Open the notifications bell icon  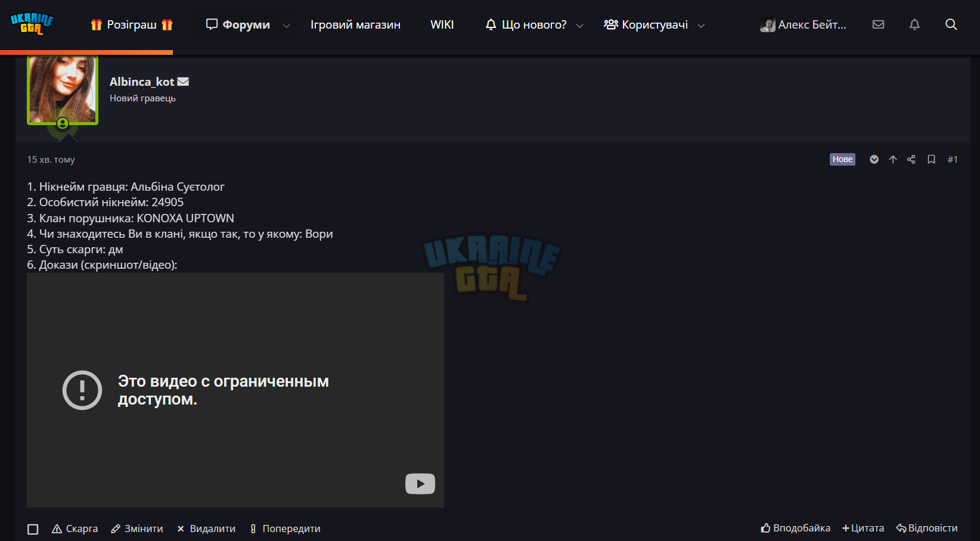click(914, 24)
